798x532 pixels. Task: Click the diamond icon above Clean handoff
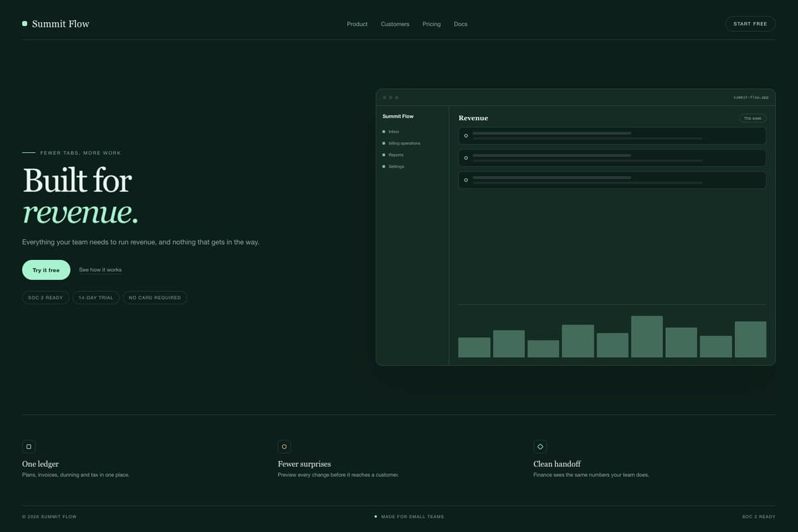[x=540, y=447]
